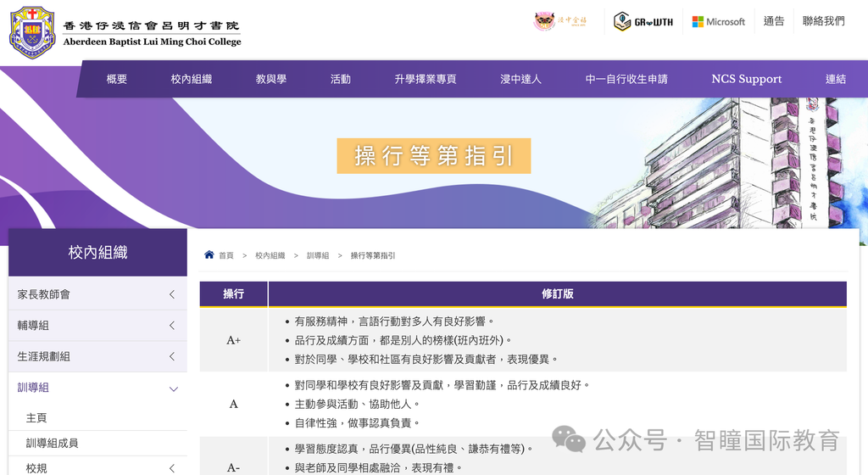Open 主頁 under 訓導組

tap(36, 418)
